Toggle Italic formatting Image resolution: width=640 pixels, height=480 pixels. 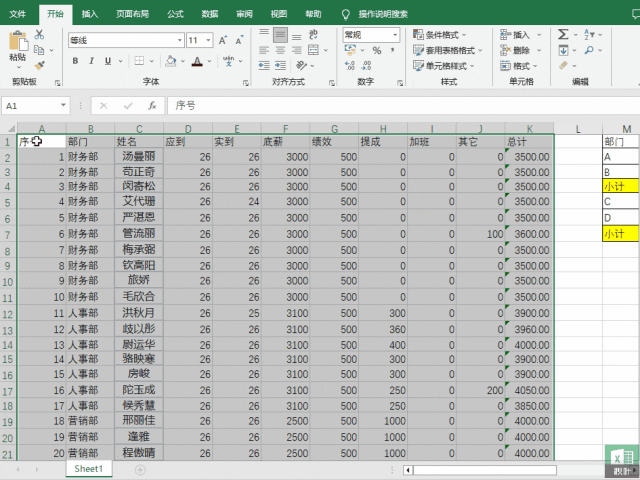click(91, 61)
